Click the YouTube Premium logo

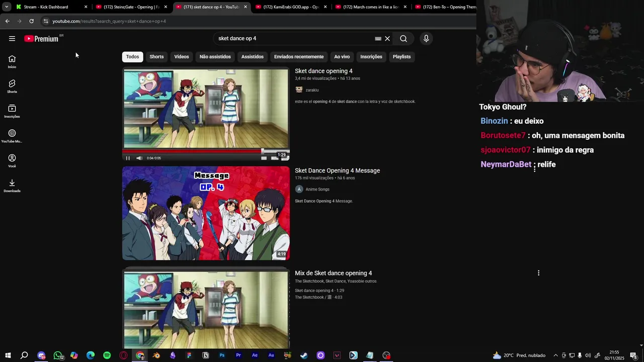(42, 39)
